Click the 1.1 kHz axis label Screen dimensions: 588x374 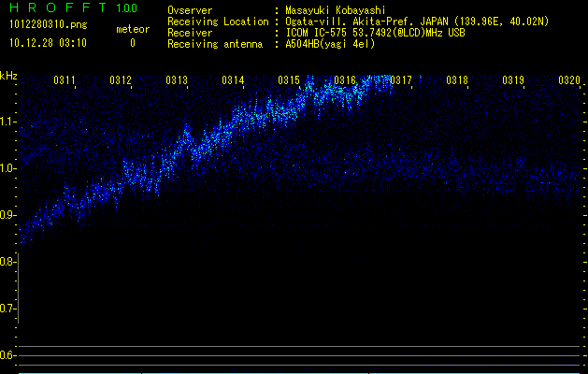coord(7,122)
